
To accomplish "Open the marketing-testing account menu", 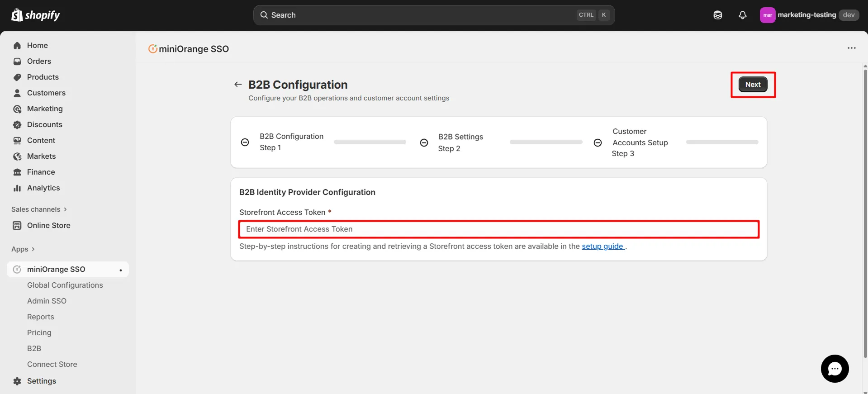I will [x=809, y=15].
